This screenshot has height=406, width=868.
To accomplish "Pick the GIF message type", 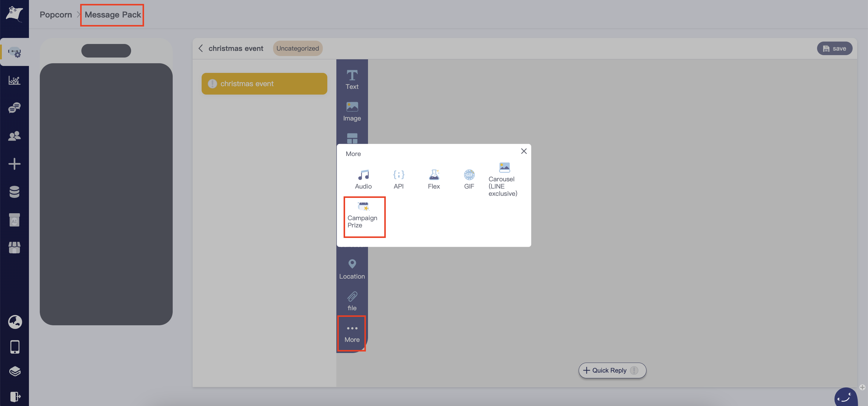I will (469, 179).
